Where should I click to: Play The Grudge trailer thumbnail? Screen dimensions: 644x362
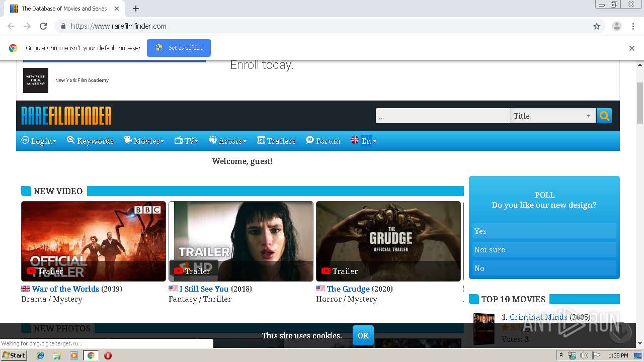[x=388, y=241]
